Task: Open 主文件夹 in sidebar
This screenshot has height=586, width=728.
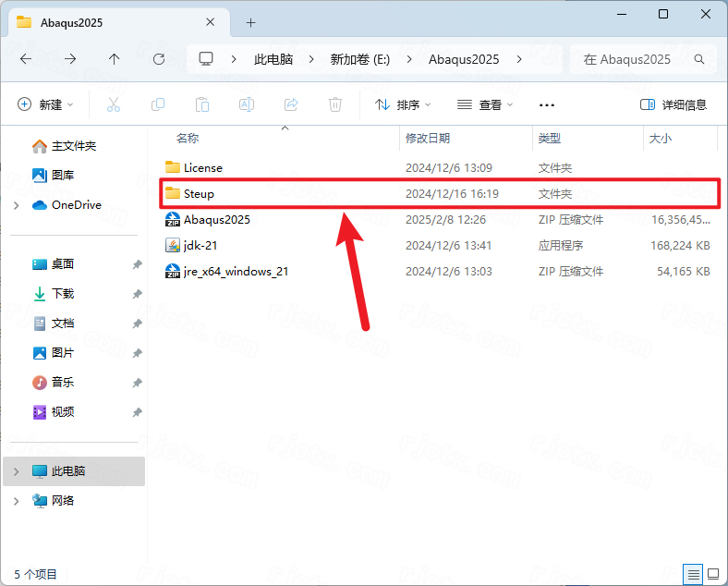Action: point(65,146)
